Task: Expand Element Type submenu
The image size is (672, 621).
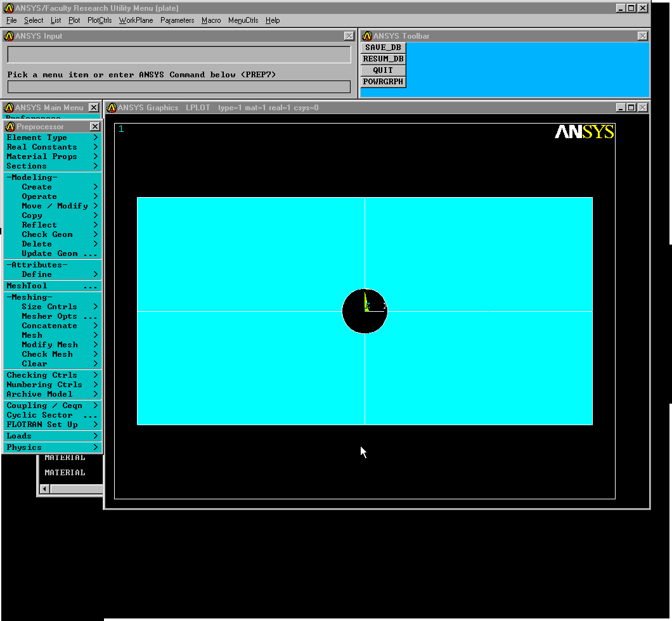Action: tap(52, 138)
